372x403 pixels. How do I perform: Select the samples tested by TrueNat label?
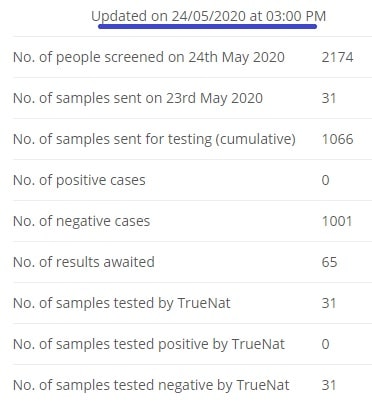click(x=122, y=303)
